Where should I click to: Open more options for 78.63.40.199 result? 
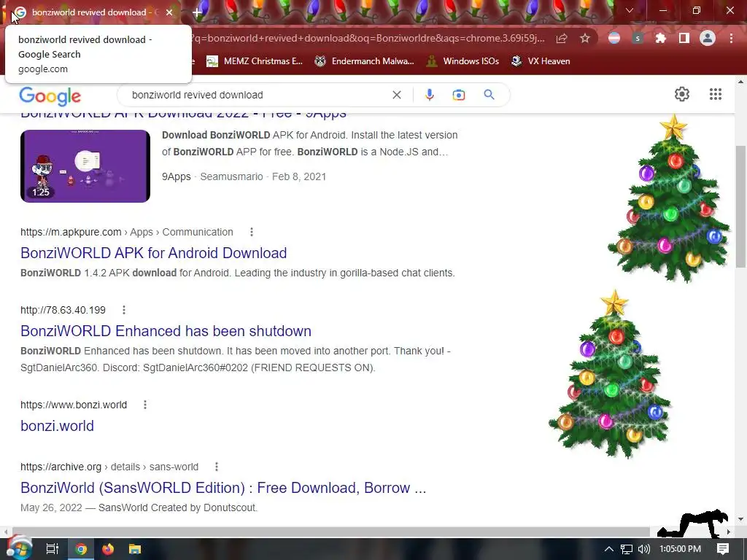click(124, 310)
